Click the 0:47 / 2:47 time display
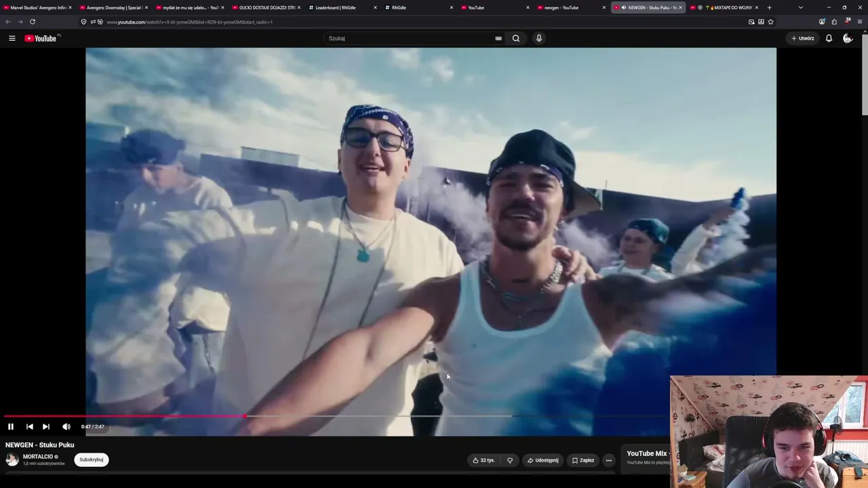 click(x=92, y=426)
